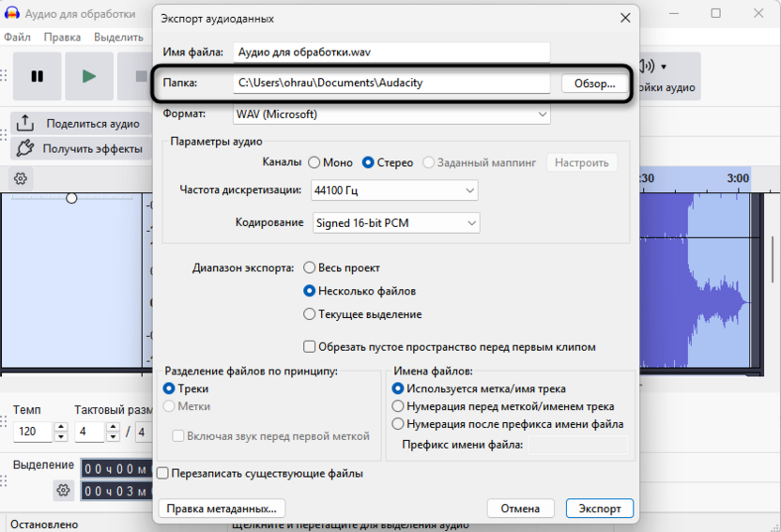This screenshot has width=781, height=532.
Task: Select Нумерация после префикса имени файла
Action: 397,424
